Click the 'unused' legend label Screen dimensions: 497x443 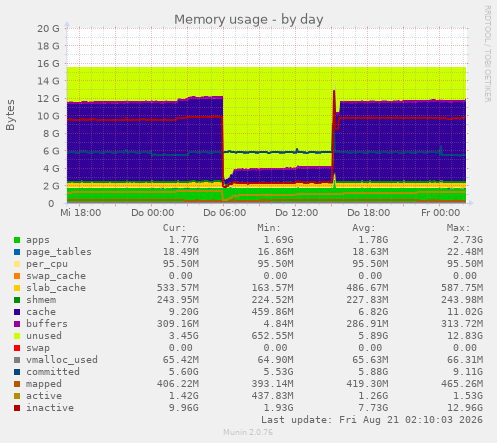click(44, 336)
